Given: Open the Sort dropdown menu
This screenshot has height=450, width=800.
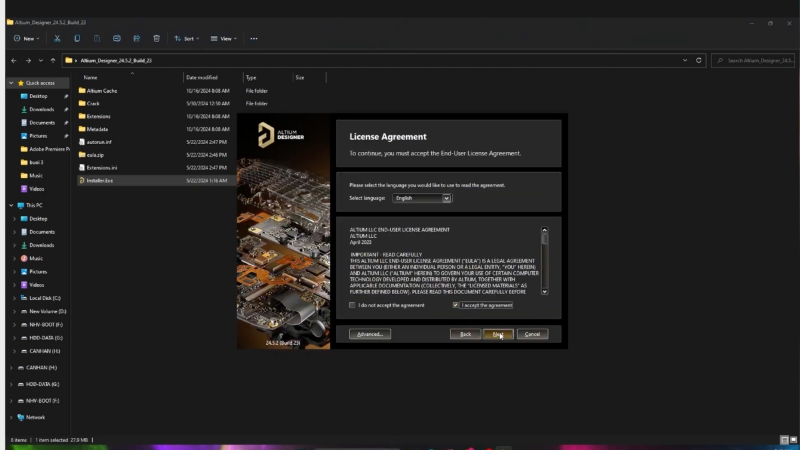Looking at the screenshot, I should coord(186,39).
